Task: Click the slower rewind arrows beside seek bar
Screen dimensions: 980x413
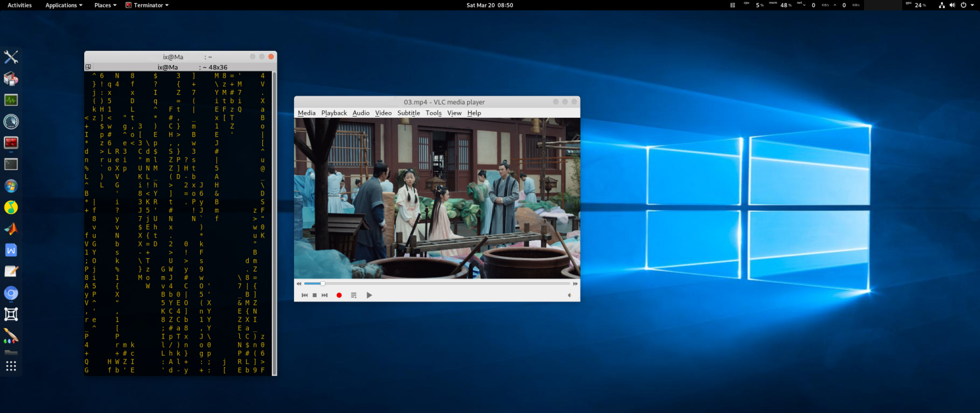Action: click(299, 284)
